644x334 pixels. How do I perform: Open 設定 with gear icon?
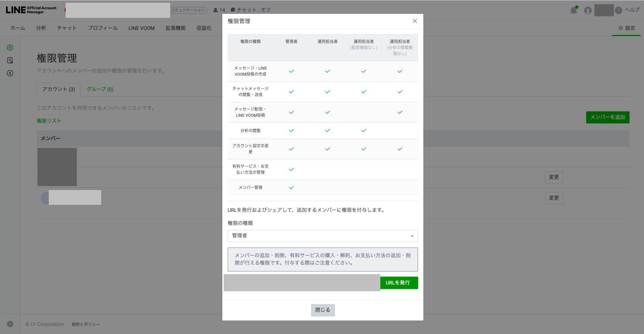[626, 28]
